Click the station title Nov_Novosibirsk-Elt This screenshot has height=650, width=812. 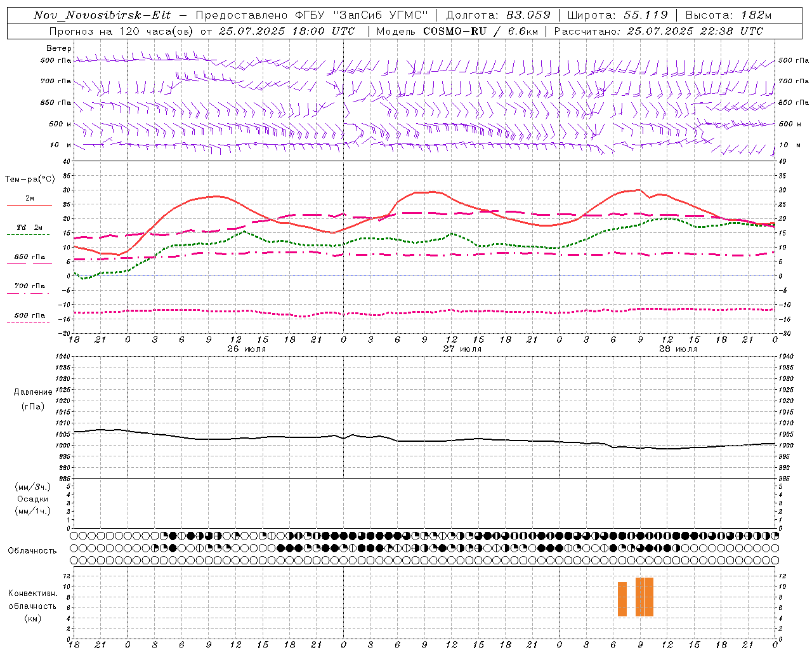click(102, 15)
